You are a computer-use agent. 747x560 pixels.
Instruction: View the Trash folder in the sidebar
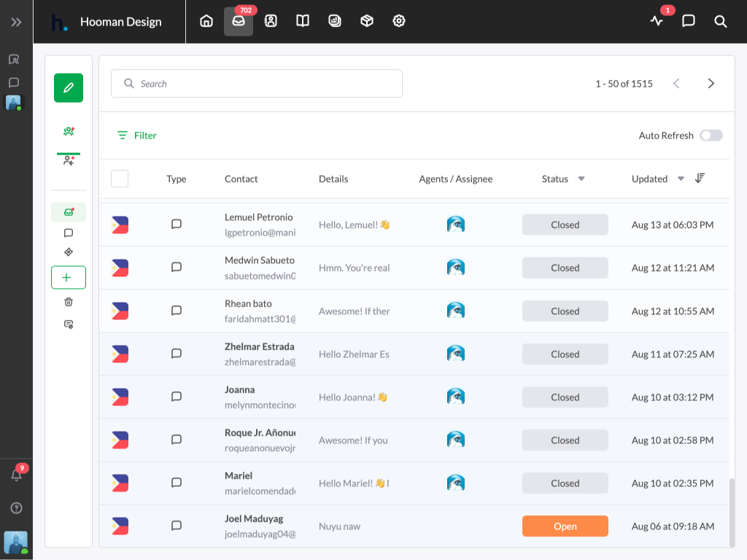point(68,301)
